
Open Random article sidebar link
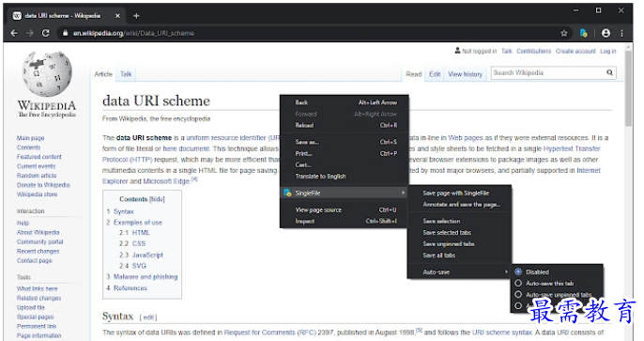37,176
